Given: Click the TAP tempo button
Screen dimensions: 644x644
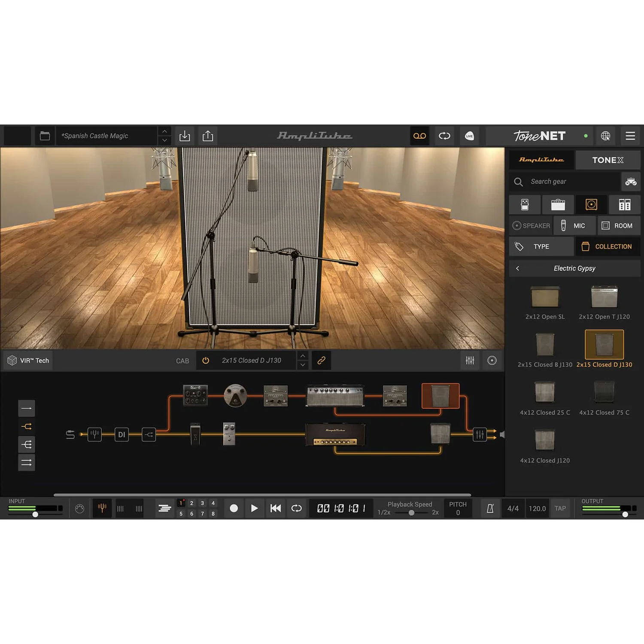Looking at the screenshot, I should pos(560,508).
